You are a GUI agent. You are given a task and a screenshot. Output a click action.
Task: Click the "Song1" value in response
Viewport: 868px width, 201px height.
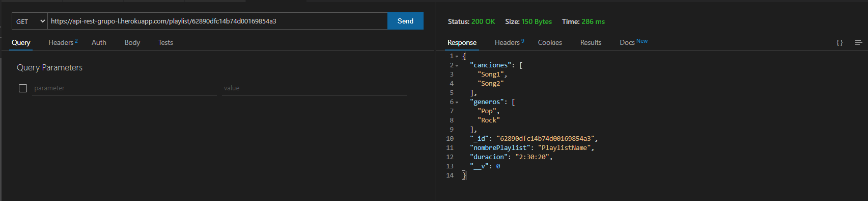(490, 74)
